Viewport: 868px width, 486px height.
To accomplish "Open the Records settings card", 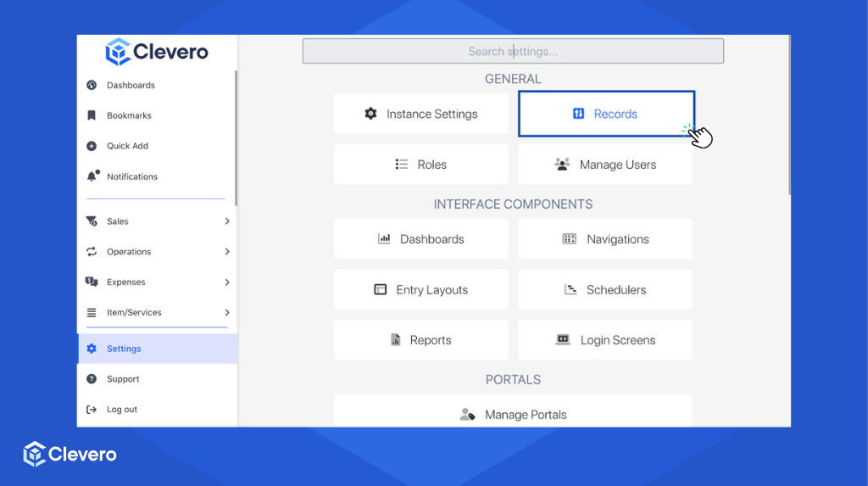I will tap(607, 114).
